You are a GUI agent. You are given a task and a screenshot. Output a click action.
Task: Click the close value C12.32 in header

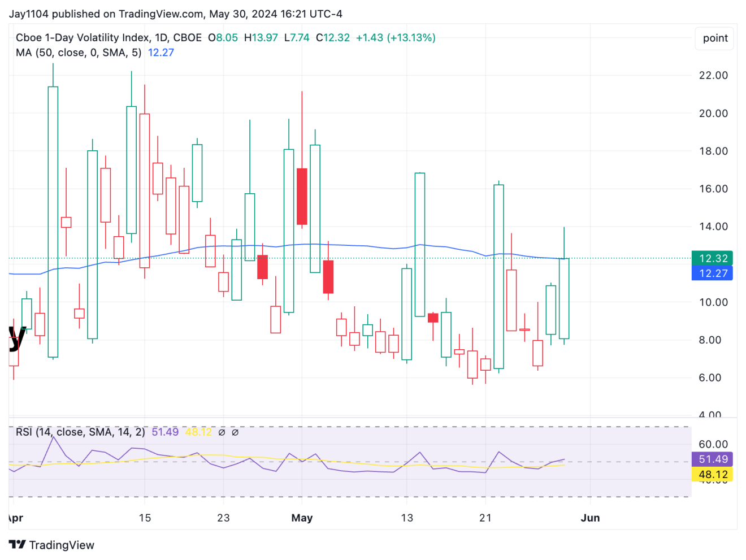click(332, 38)
